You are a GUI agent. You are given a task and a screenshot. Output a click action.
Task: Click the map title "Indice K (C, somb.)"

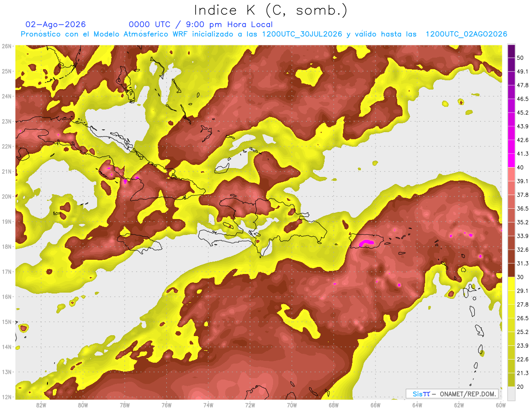[x=270, y=10]
